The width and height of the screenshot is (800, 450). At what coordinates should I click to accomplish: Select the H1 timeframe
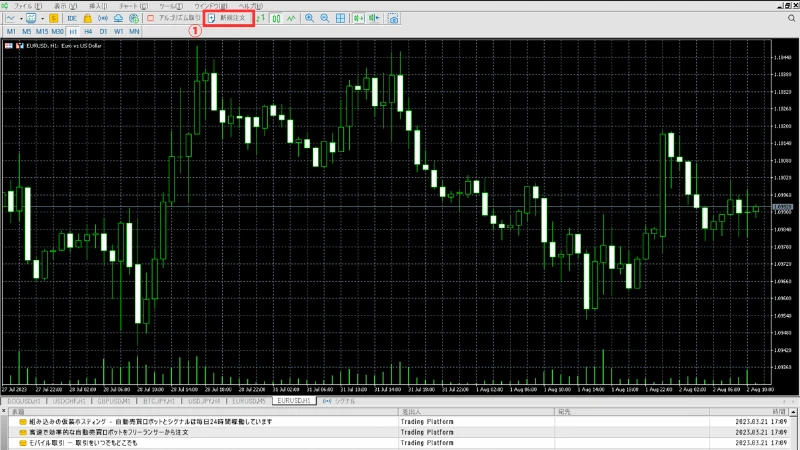click(x=73, y=32)
